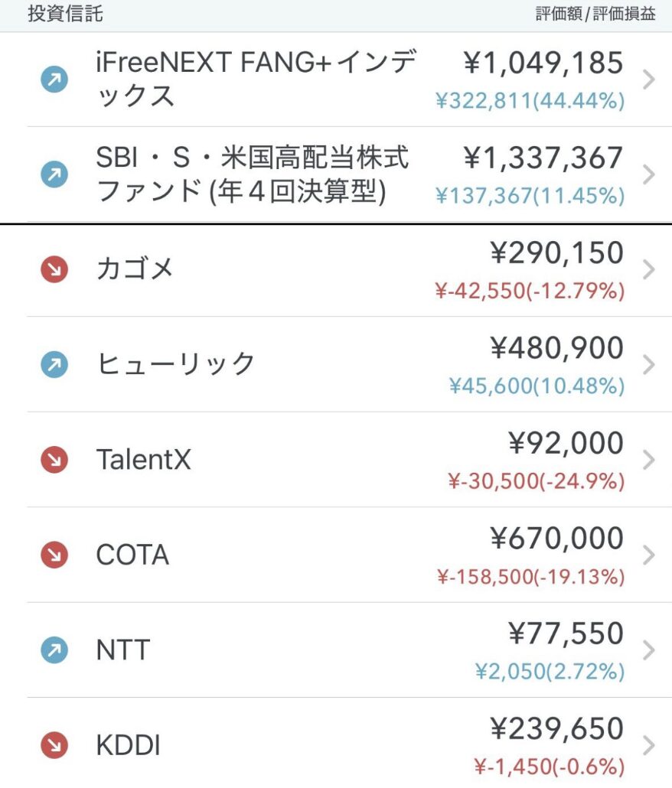
Task: Select the 投資信託 section header
Action: pyautogui.click(x=65, y=14)
